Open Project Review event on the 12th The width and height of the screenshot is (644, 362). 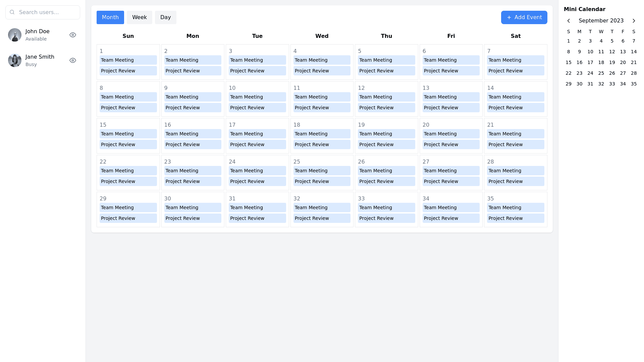(386, 108)
